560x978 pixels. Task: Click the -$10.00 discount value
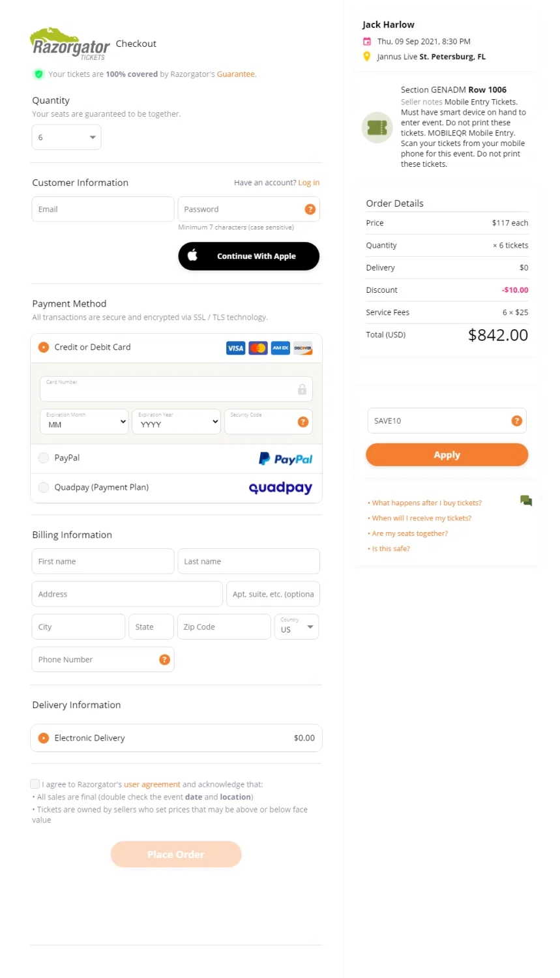click(515, 290)
